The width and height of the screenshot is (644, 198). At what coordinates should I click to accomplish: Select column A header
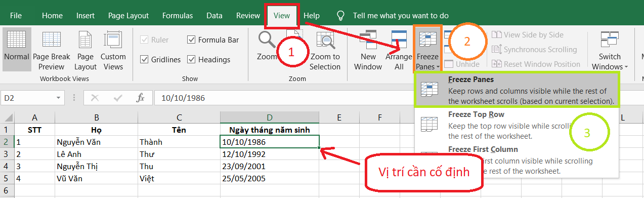point(34,117)
